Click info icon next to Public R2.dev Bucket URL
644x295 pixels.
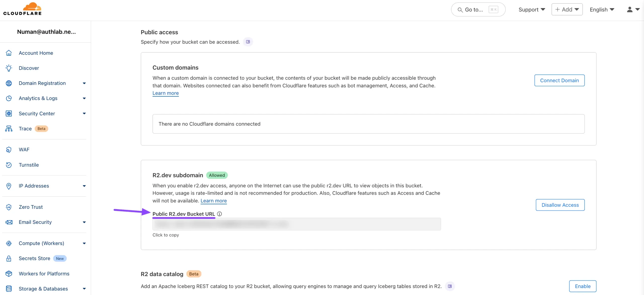click(219, 214)
